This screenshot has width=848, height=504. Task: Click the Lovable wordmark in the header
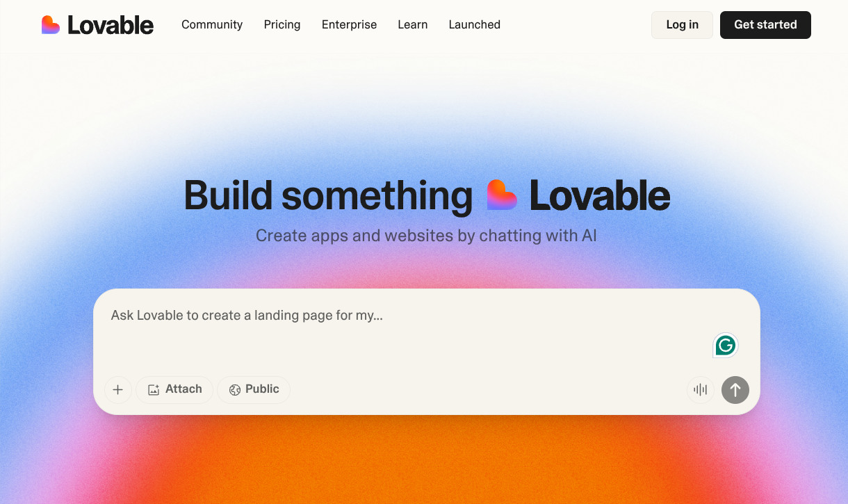coord(111,25)
